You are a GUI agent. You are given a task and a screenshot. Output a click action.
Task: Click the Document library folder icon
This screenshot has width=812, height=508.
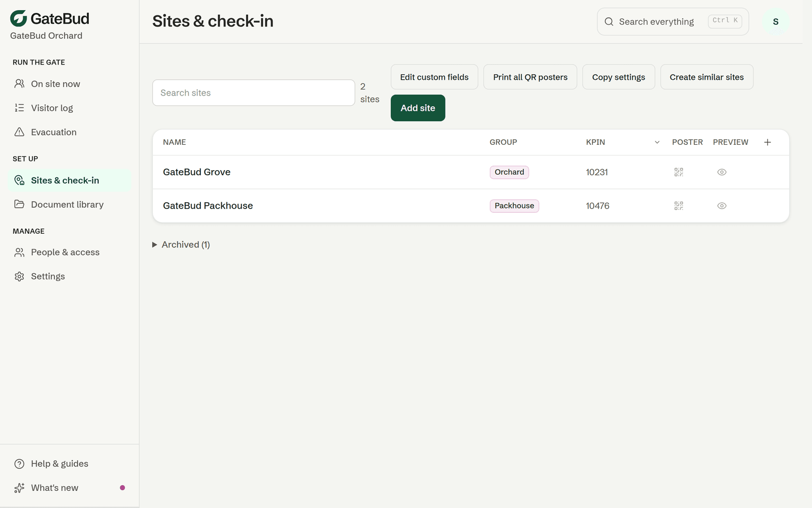coord(19,204)
